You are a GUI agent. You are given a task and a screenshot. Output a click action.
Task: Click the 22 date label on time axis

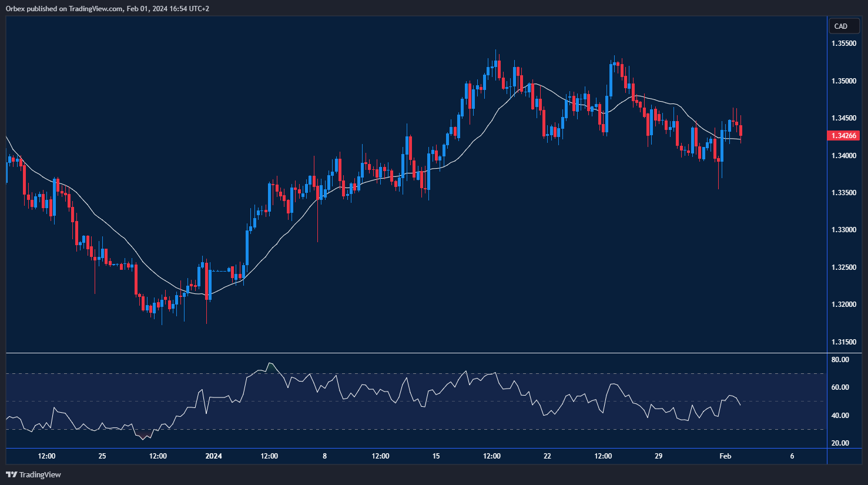coord(547,456)
